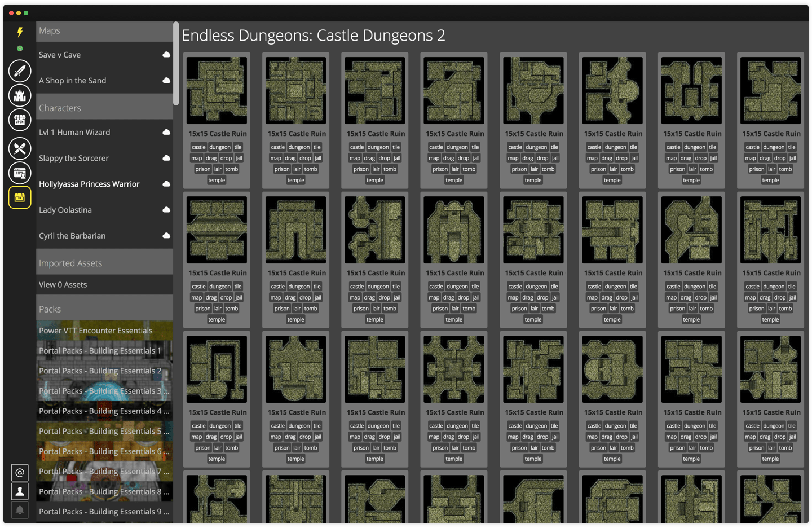Open the first 15x15 Castle Ruin thumbnail

pos(216,90)
